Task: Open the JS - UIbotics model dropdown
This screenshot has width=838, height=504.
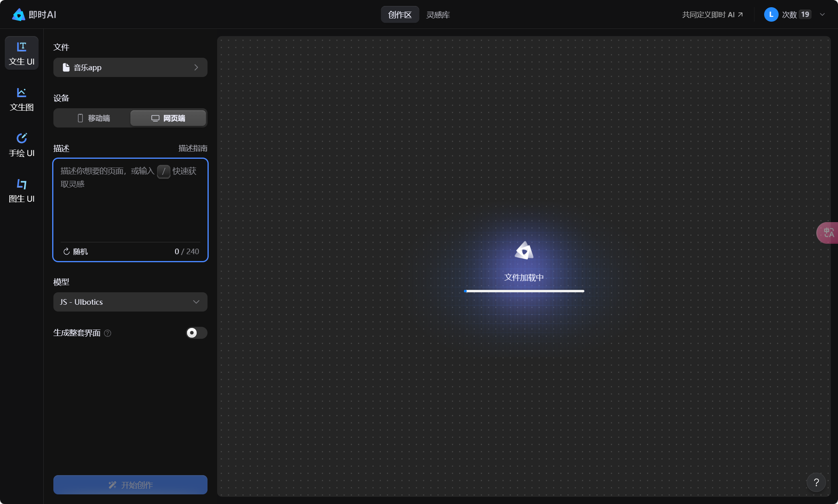Action: click(x=130, y=302)
